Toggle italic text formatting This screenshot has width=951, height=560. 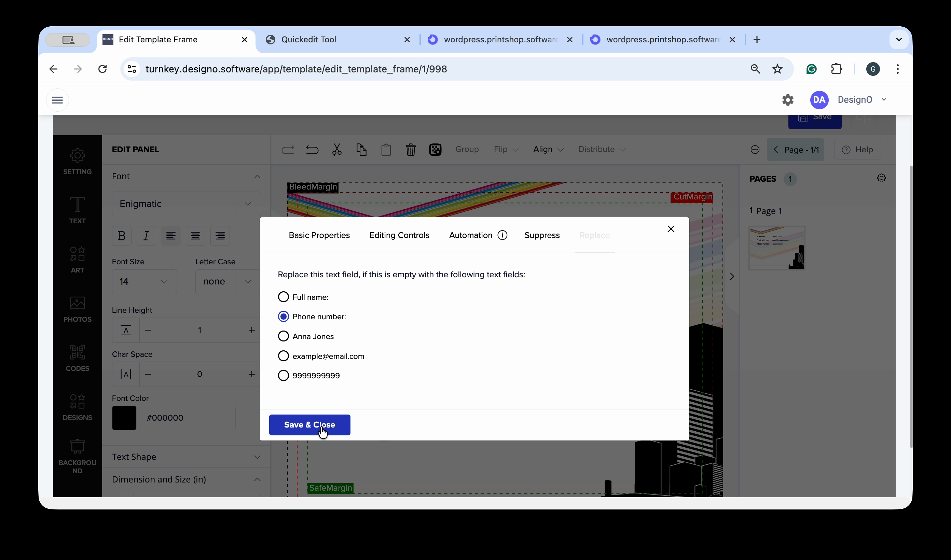pyautogui.click(x=146, y=236)
